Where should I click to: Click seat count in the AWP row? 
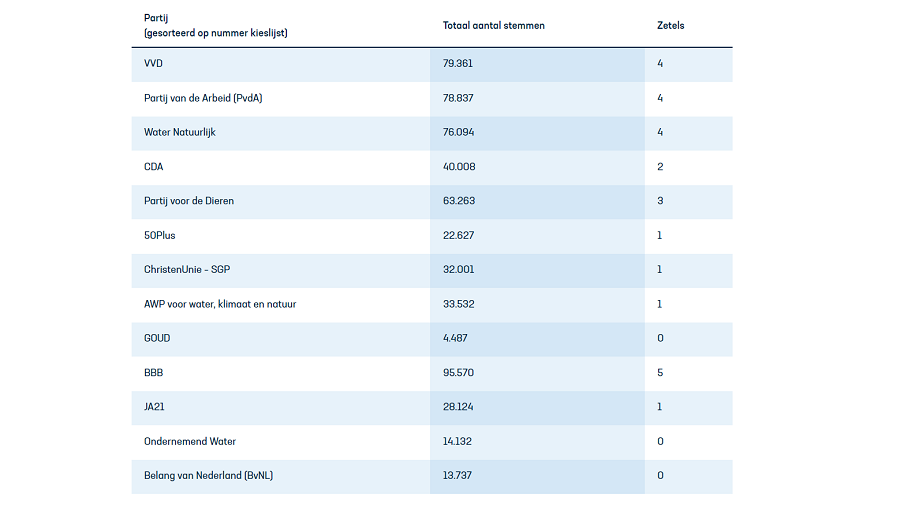(660, 304)
